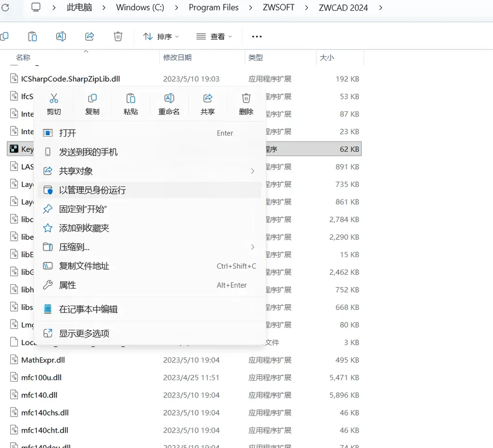
Task: Click Delete (删除) in context menu
Action: tap(246, 104)
